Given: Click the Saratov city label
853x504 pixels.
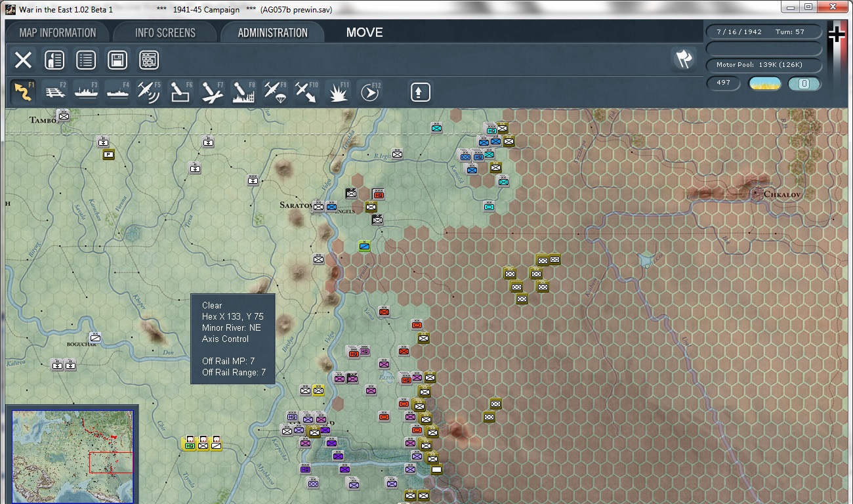Looking at the screenshot, I should [295, 205].
